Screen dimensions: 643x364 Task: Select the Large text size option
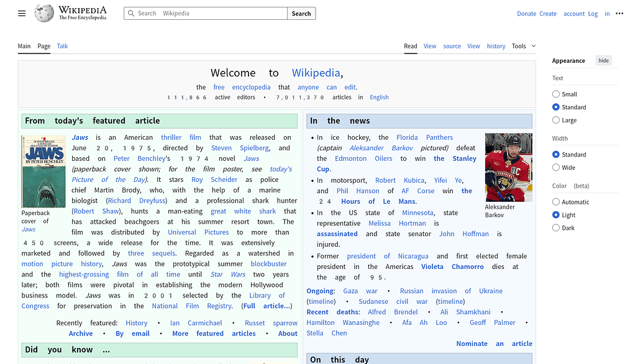point(556,121)
